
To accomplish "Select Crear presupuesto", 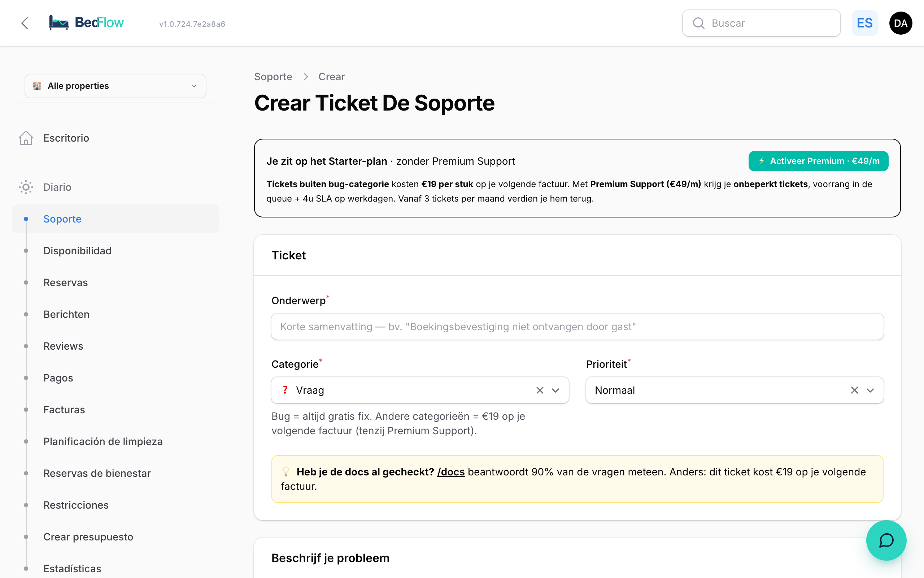I will (88, 537).
